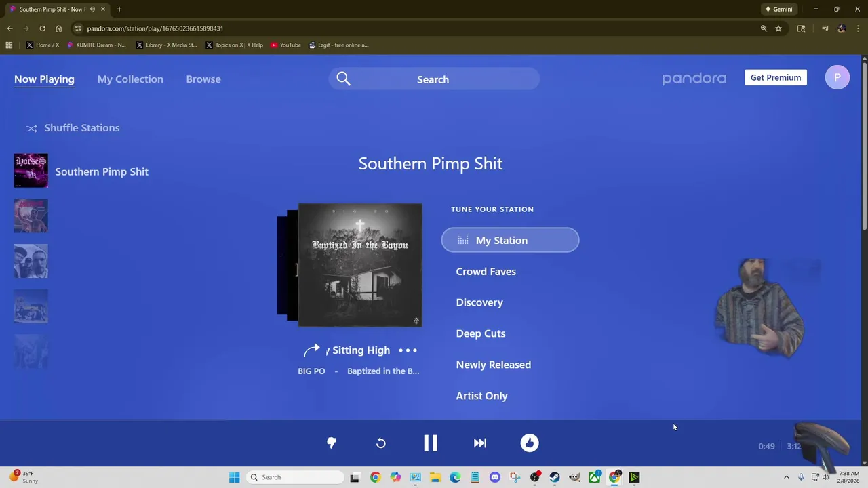Click the Shuffle Stations icon
The width and height of the screenshot is (868, 488).
coord(31,128)
